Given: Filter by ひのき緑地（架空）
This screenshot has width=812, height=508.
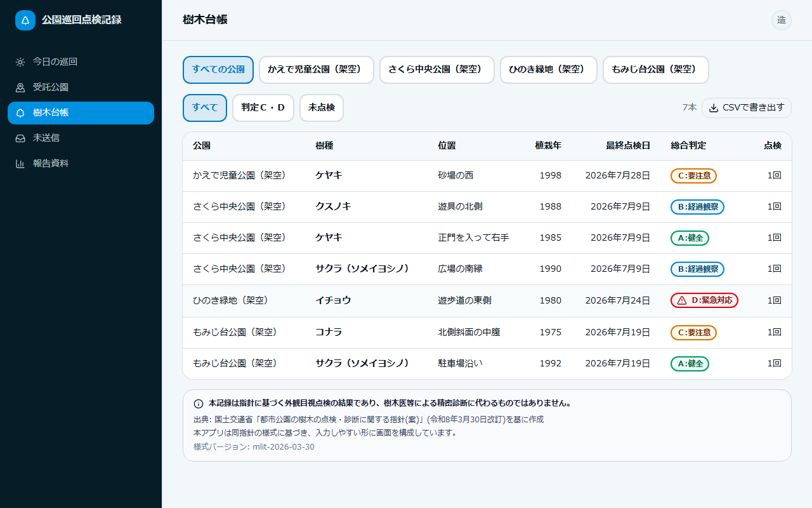Looking at the screenshot, I should 549,70.
